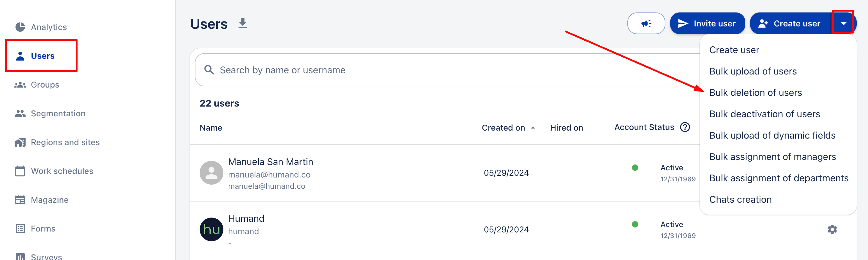Viewport: 868px width, 260px height.
Task: Click Manuela San Martin's avatar
Action: coord(211,173)
